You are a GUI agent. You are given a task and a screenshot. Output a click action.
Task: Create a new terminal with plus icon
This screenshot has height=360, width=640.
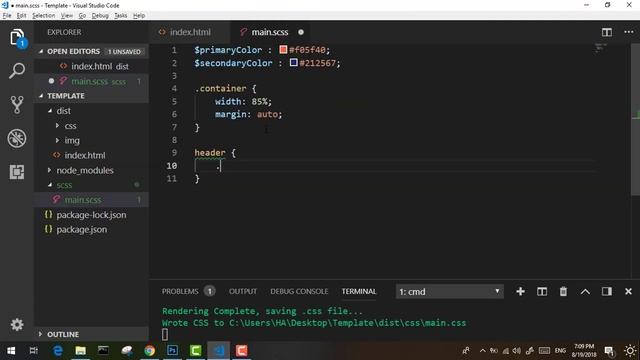[x=520, y=291]
